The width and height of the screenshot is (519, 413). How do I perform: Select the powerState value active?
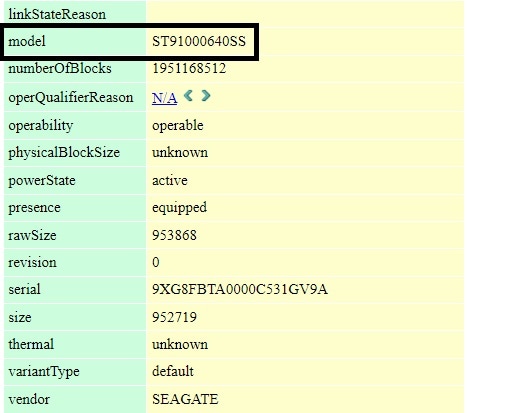(170, 180)
